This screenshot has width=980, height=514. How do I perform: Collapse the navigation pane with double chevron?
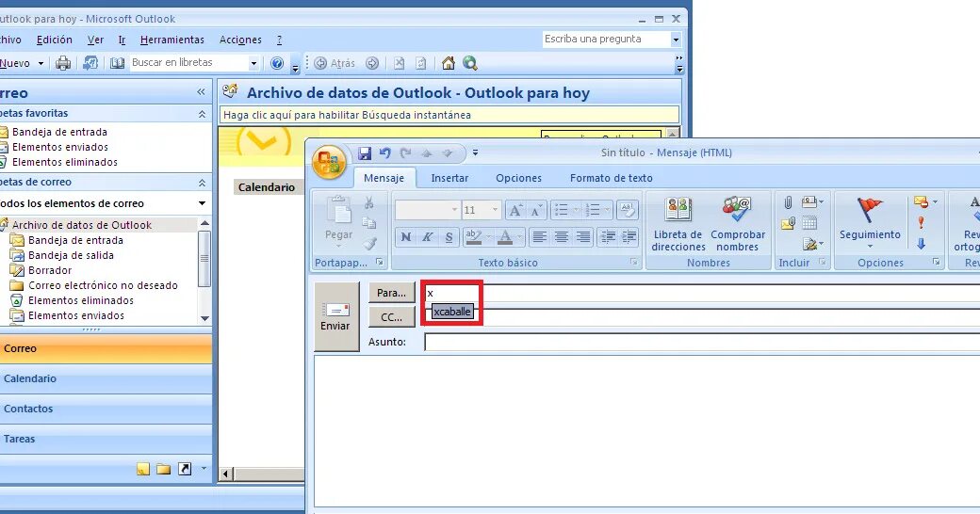coord(201,92)
